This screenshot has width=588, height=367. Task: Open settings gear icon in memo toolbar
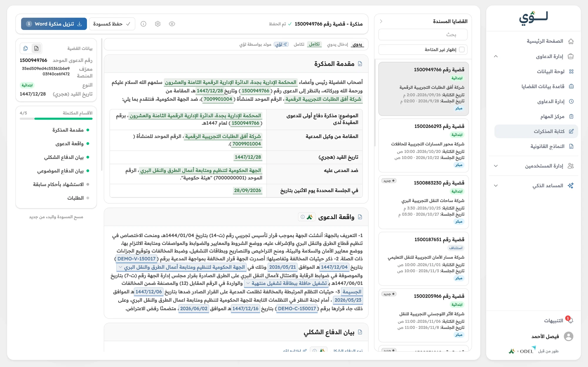[x=158, y=24]
